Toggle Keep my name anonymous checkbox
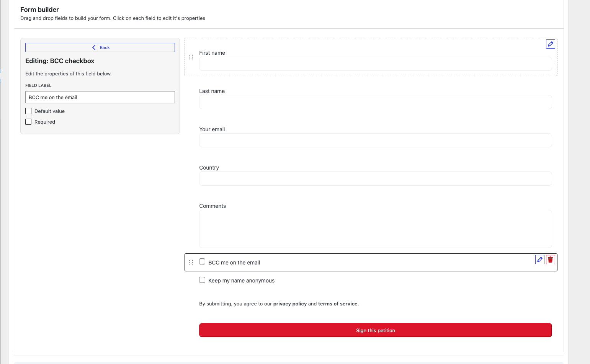This screenshot has width=590, height=364. [x=202, y=280]
